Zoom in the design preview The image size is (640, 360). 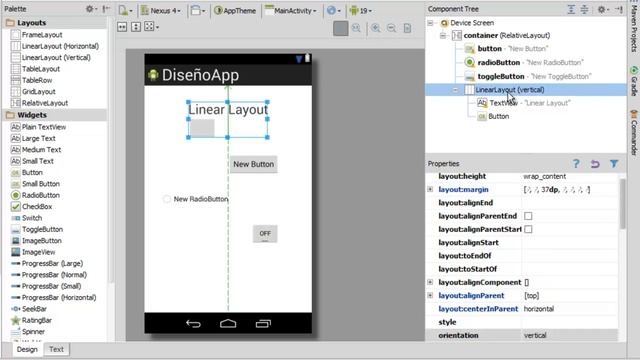click(x=376, y=28)
